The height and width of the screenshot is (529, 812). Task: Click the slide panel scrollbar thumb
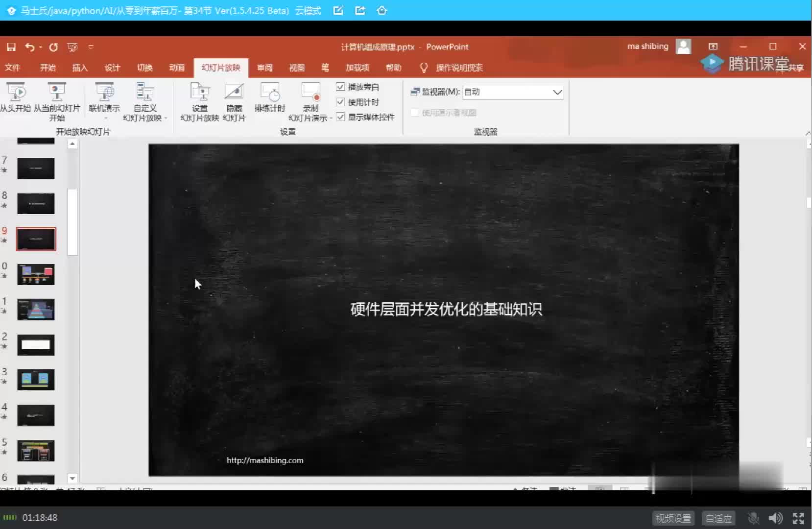click(x=72, y=222)
